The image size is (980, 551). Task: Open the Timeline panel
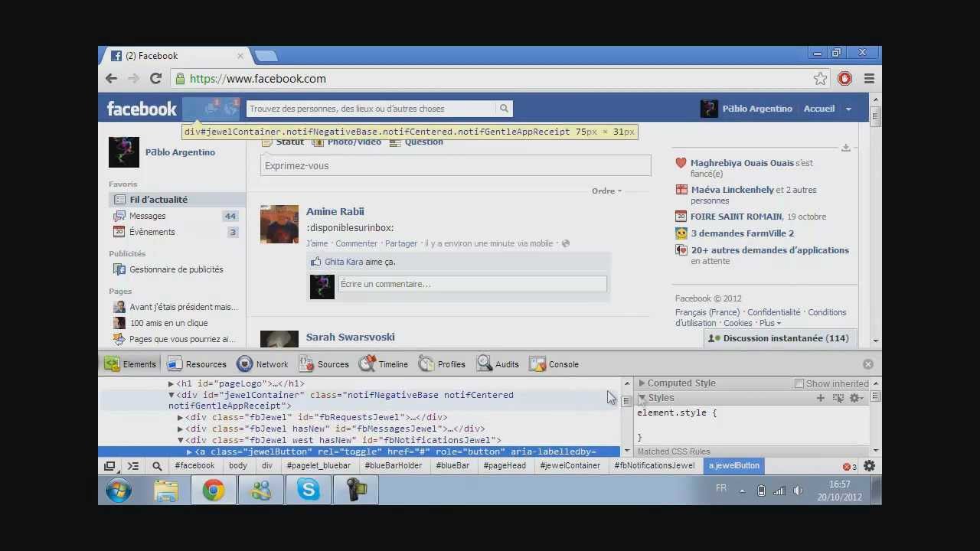[384, 364]
